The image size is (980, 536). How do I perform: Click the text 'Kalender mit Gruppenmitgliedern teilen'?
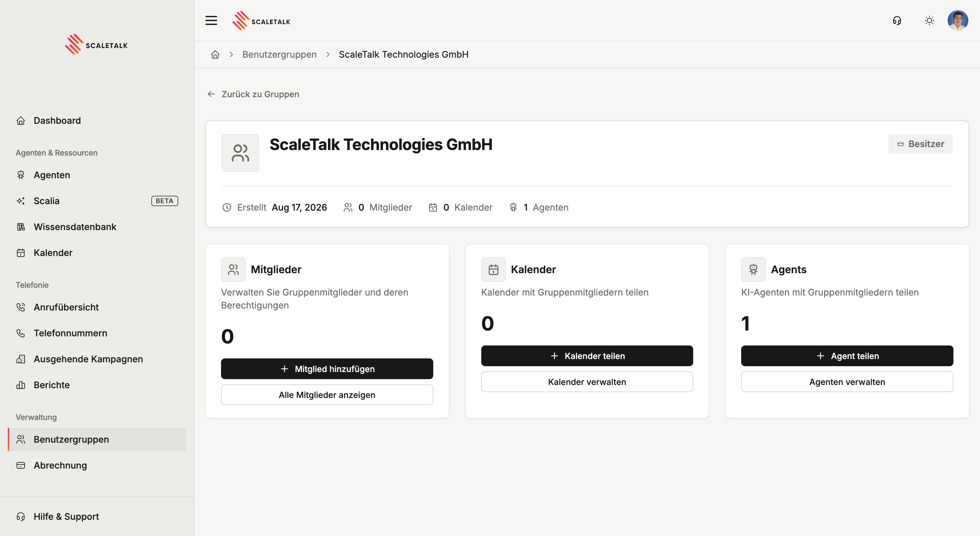click(565, 293)
